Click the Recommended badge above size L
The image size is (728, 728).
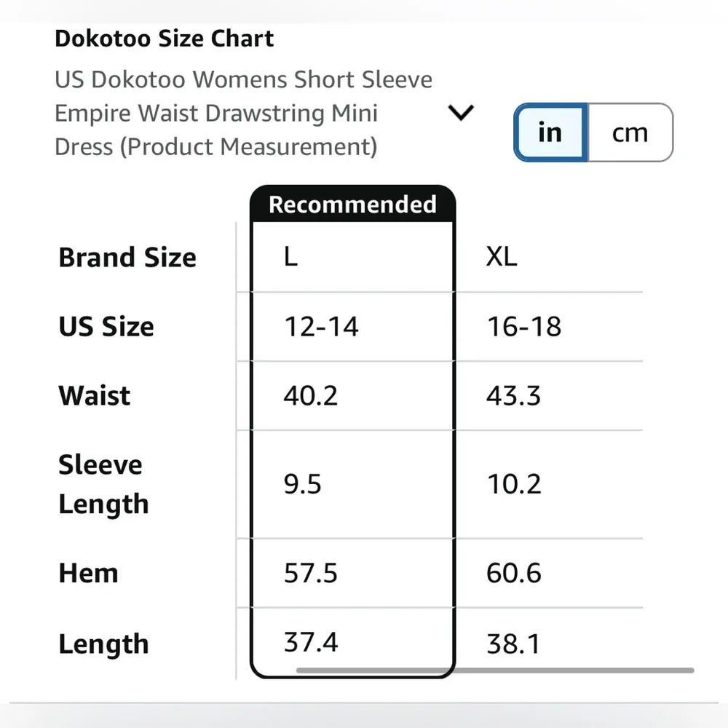pos(352,205)
